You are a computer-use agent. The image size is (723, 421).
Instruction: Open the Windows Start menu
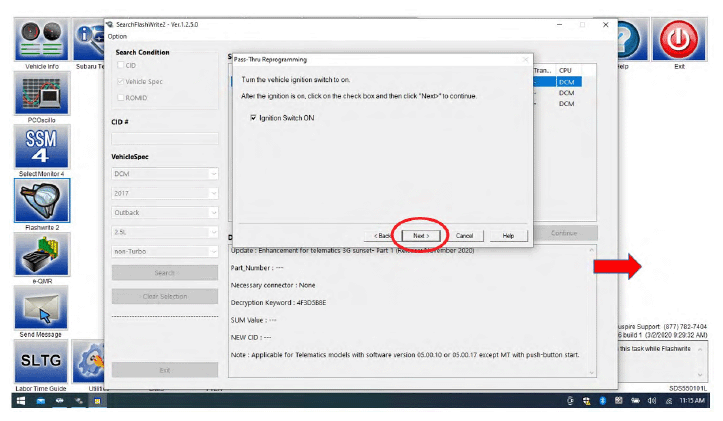click(x=21, y=401)
